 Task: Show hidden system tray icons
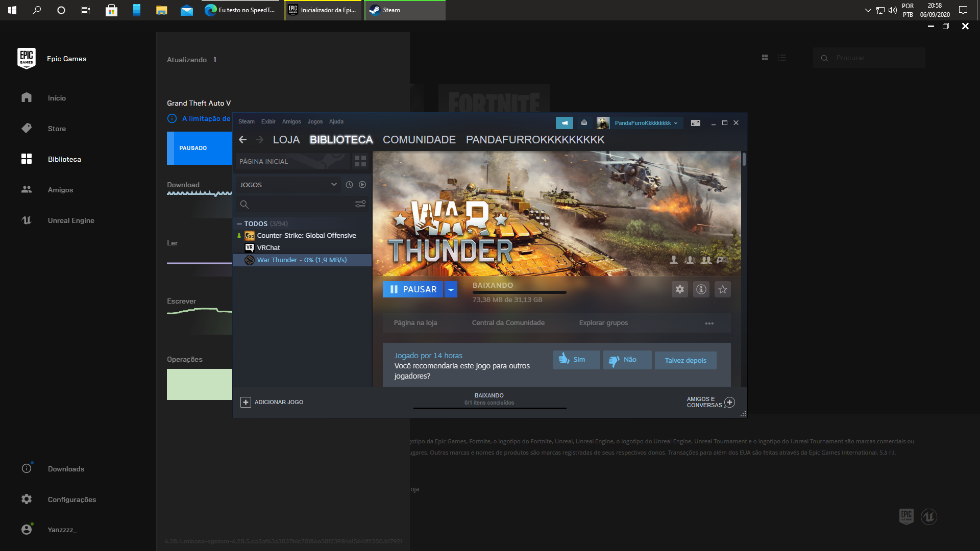(868, 10)
